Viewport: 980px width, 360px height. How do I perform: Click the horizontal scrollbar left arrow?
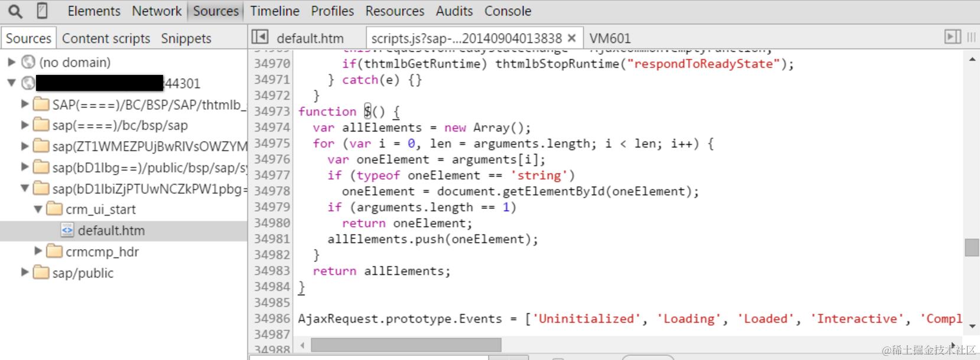302,345
